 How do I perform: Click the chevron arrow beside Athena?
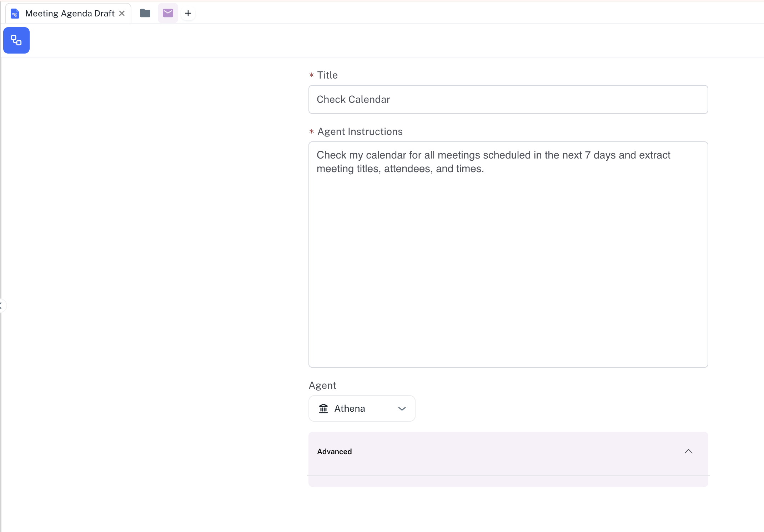[402, 408]
